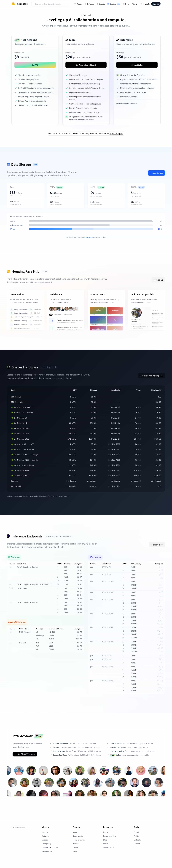Expand the extra navigation menu icon
The image size is (172, 868).
[141, 4]
